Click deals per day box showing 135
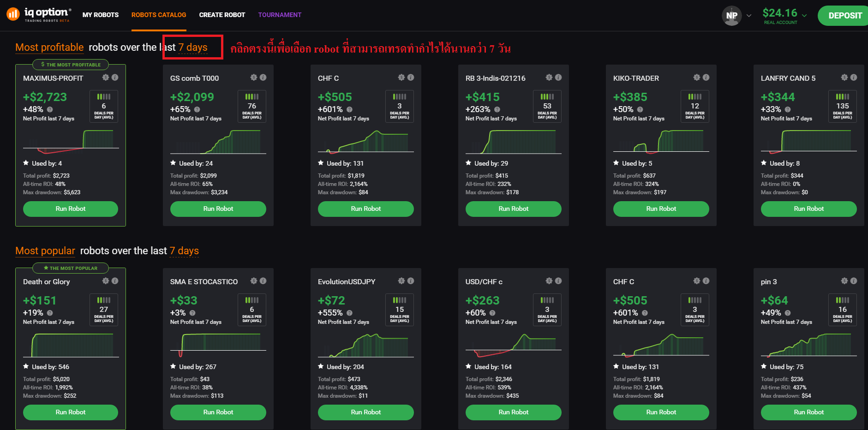Screen dimensions: 868x430 [843, 106]
